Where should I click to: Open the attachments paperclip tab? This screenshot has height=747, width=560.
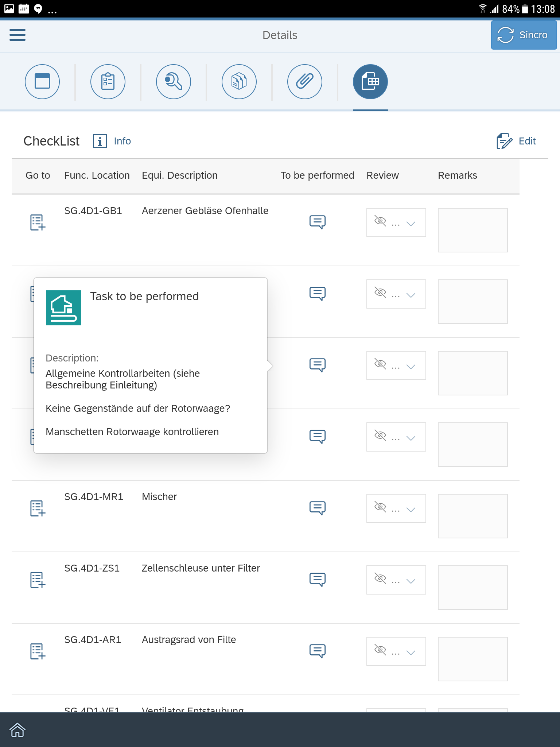tap(305, 82)
